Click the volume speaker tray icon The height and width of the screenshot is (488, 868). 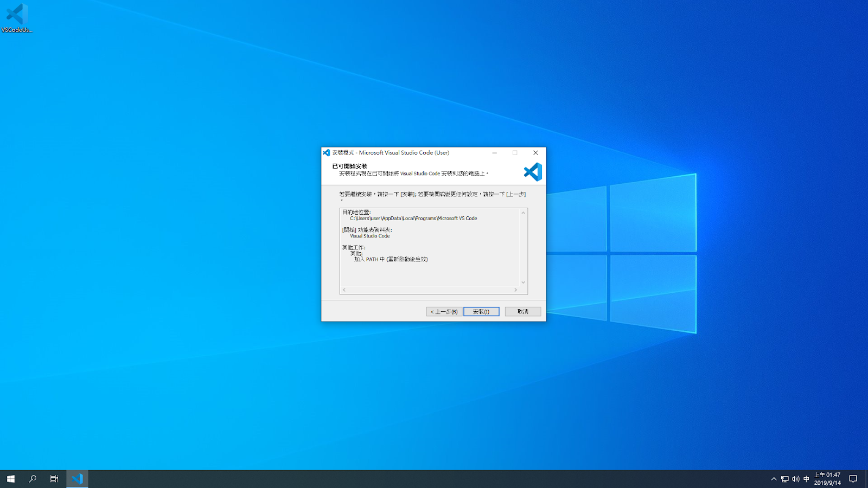coord(795,479)
